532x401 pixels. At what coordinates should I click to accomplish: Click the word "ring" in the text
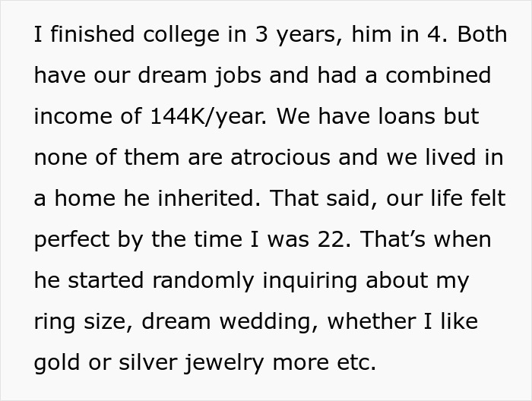tap(53, 322)
